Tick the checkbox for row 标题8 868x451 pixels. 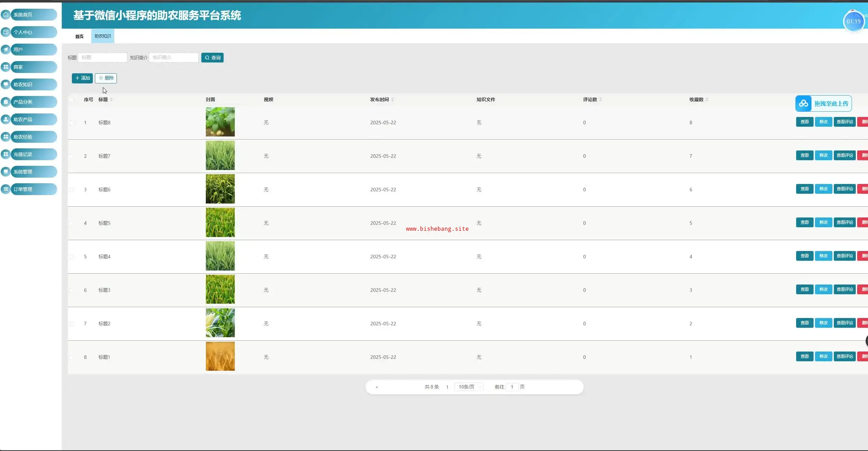(x=72, y=123)
